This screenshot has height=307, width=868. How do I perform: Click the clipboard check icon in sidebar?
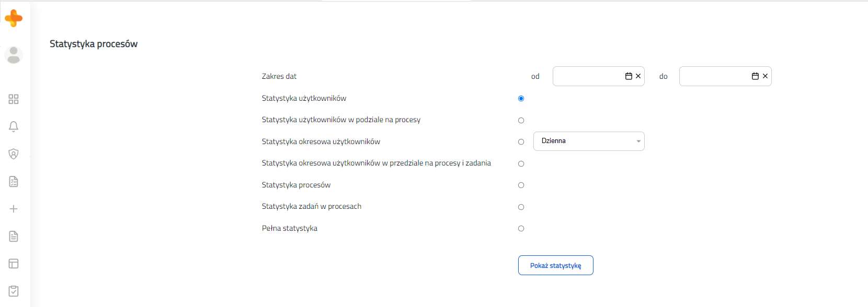(14, 291)
